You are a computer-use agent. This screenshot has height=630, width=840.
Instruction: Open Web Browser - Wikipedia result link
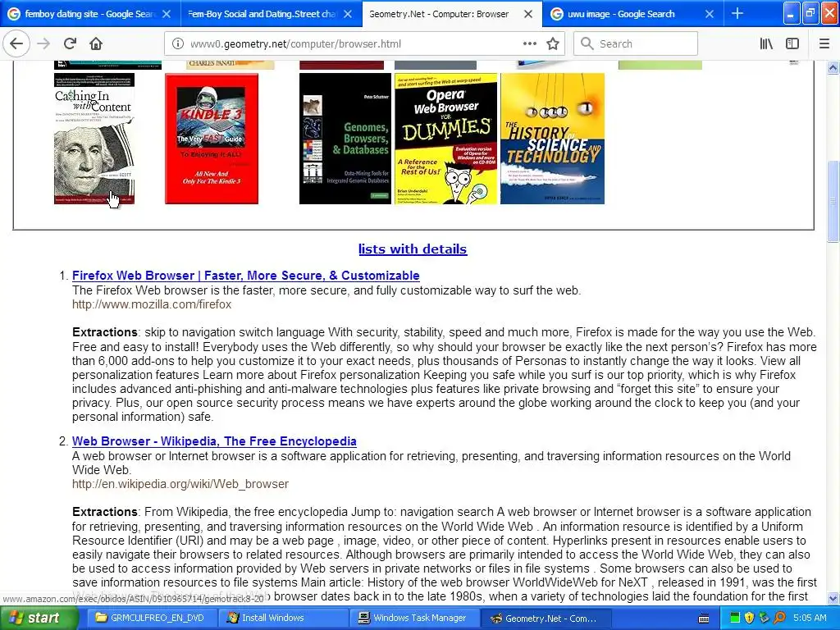(214, 441)
